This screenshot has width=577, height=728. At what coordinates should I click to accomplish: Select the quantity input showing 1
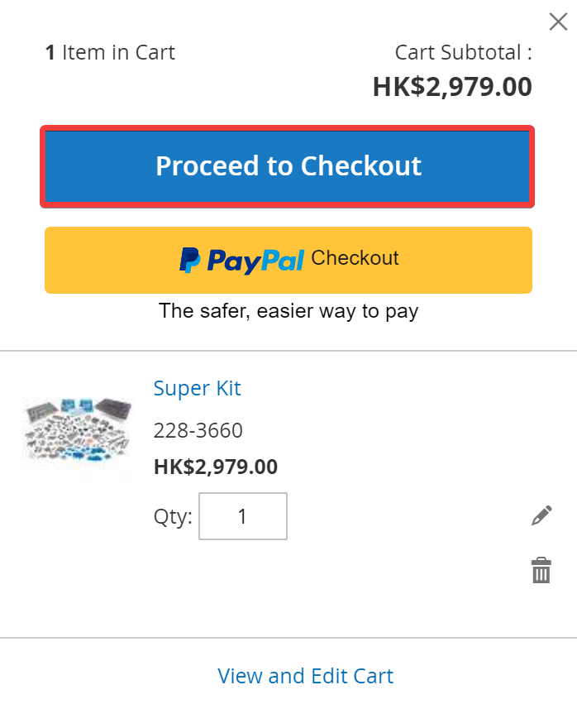point(243,515)
